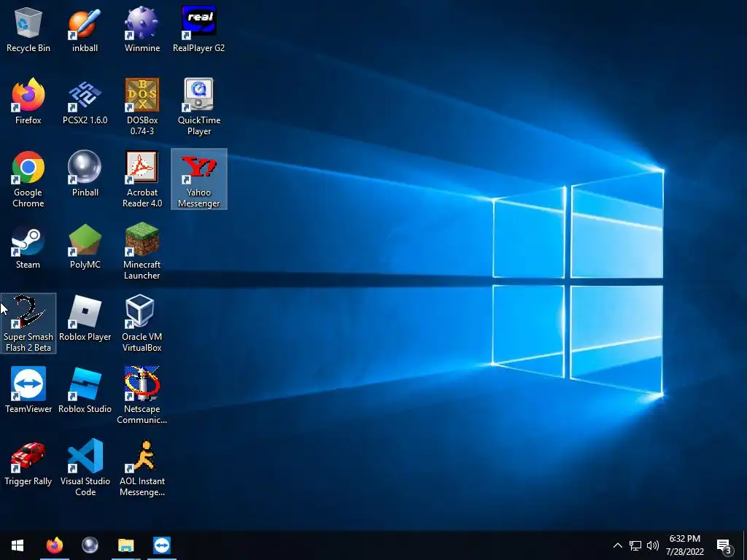Viewport: 747px width, 560px height.
Task: Select the Minecraft Launcher desktop shortcut
Action: 142,252
